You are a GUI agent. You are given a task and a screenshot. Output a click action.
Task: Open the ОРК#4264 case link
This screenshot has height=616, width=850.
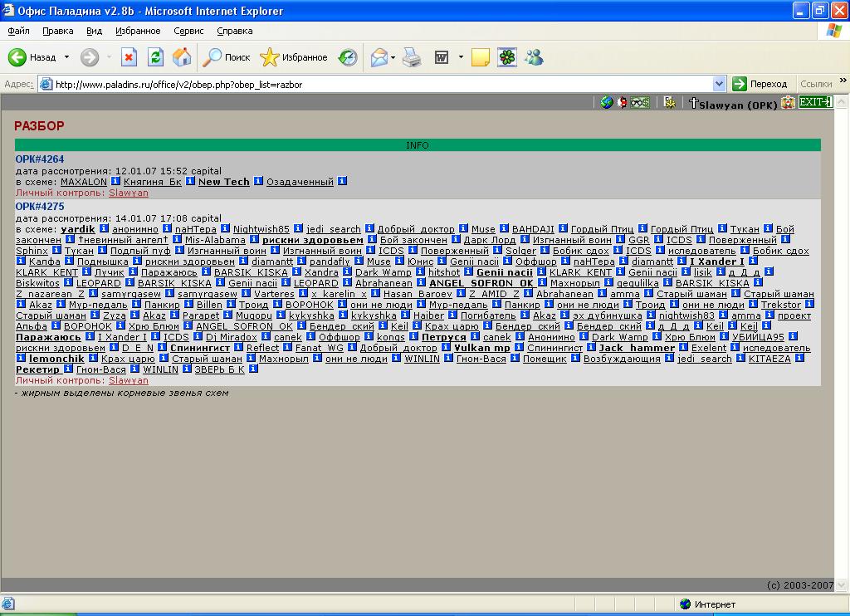40,159
